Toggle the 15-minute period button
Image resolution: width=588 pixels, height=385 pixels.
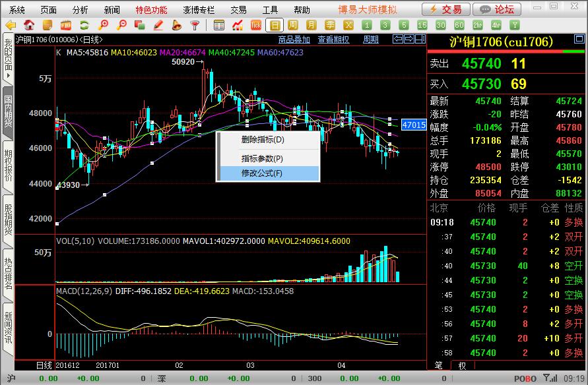coord(422,25)
